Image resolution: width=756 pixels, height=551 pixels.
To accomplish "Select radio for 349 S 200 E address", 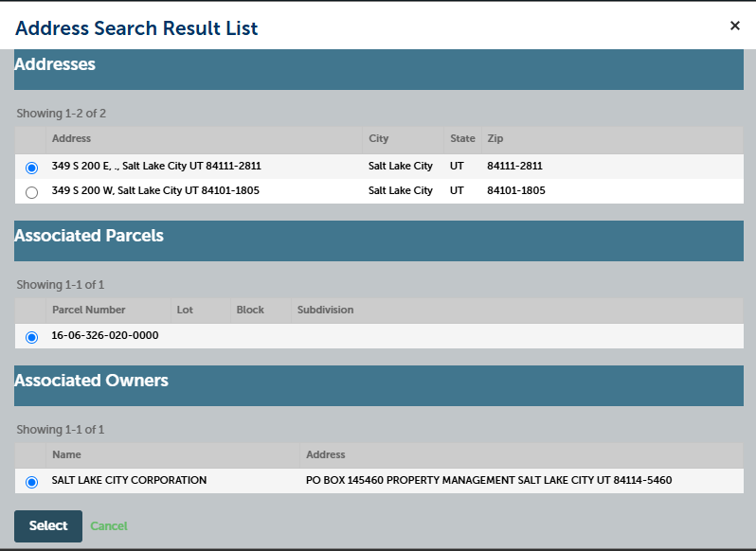I will pyautogui.click(x=32, y=168).
